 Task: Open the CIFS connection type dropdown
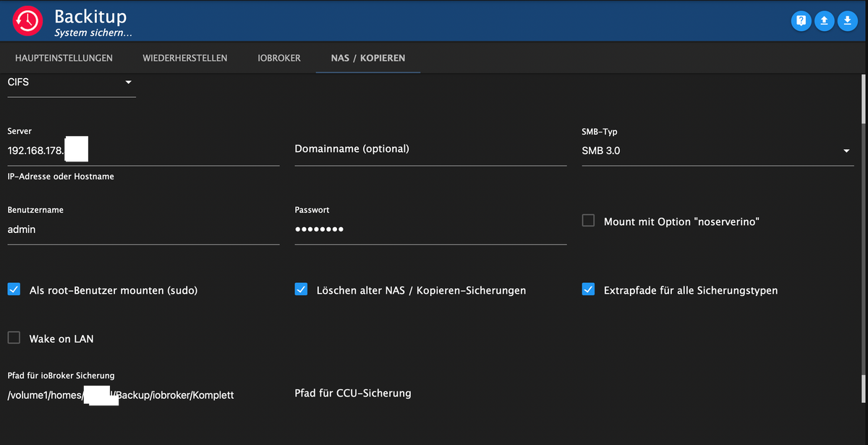pyautogui.click(x=71, y=82)
